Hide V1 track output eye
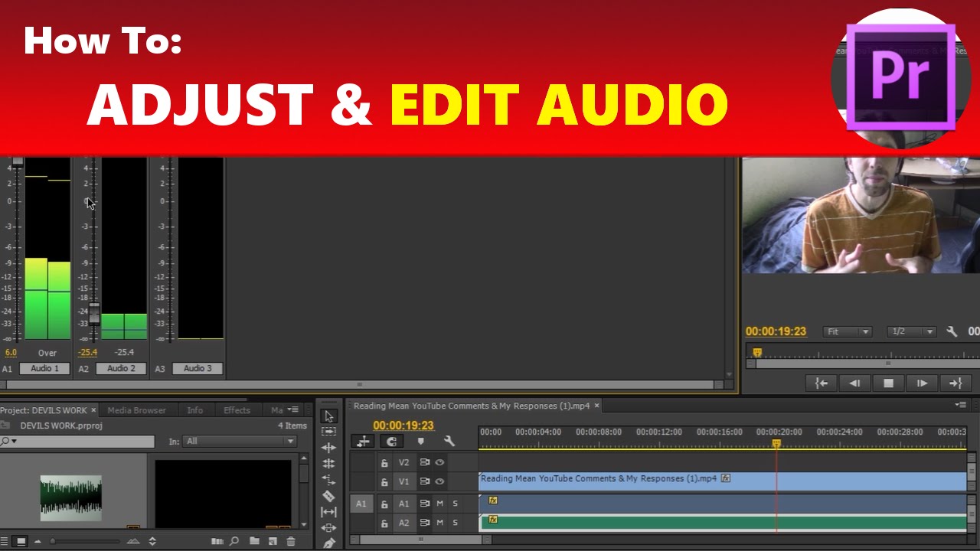The width and height of the screenshot is (980, 551). pyautogui.click(x=439, y=481)
